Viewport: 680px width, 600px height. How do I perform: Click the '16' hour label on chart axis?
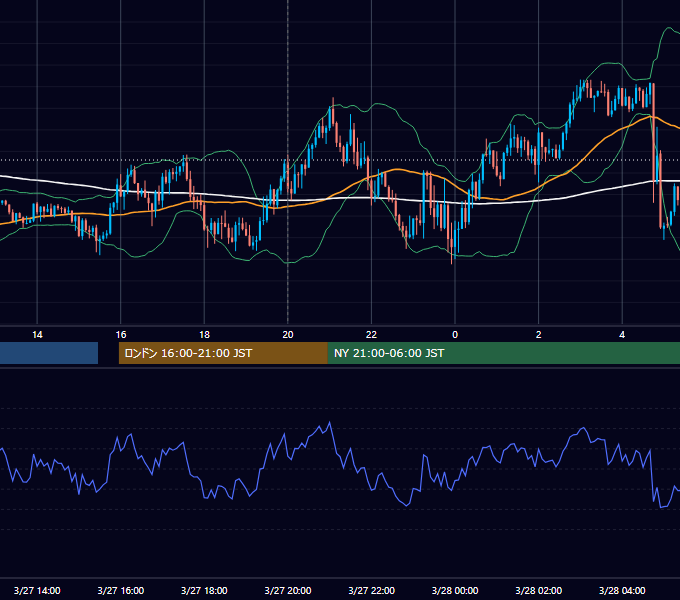[121, 335]
